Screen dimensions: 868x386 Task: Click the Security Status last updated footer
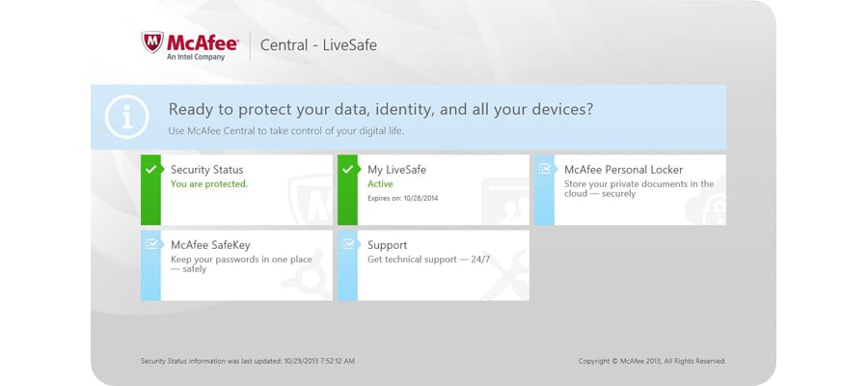248,361
